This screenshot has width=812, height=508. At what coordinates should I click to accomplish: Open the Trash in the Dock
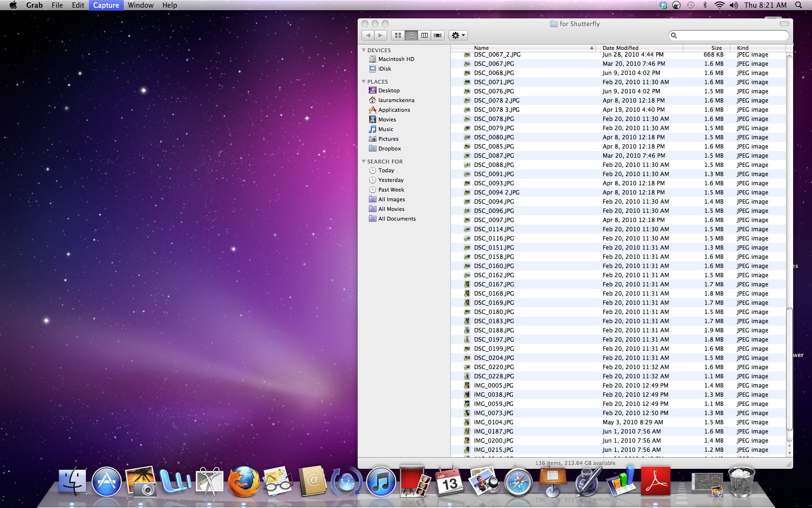click(741, 482)
